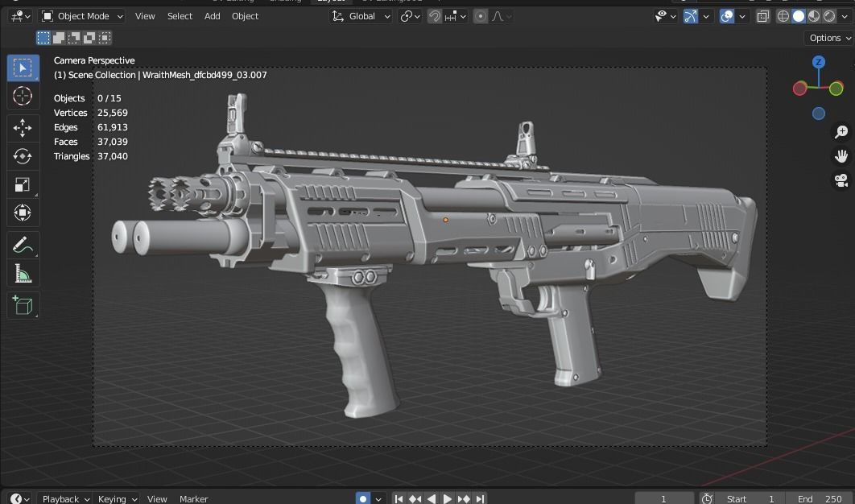Open the pivot point dropdown

[410, 16]
